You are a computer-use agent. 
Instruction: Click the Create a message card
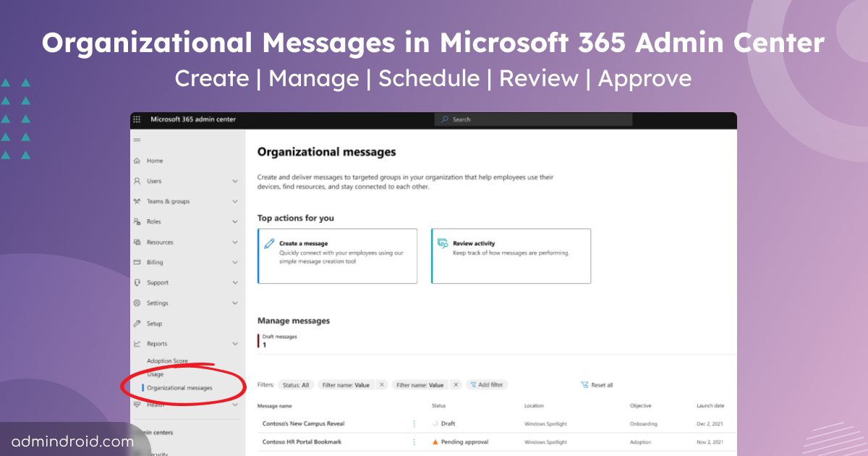[x=337, y=256]
